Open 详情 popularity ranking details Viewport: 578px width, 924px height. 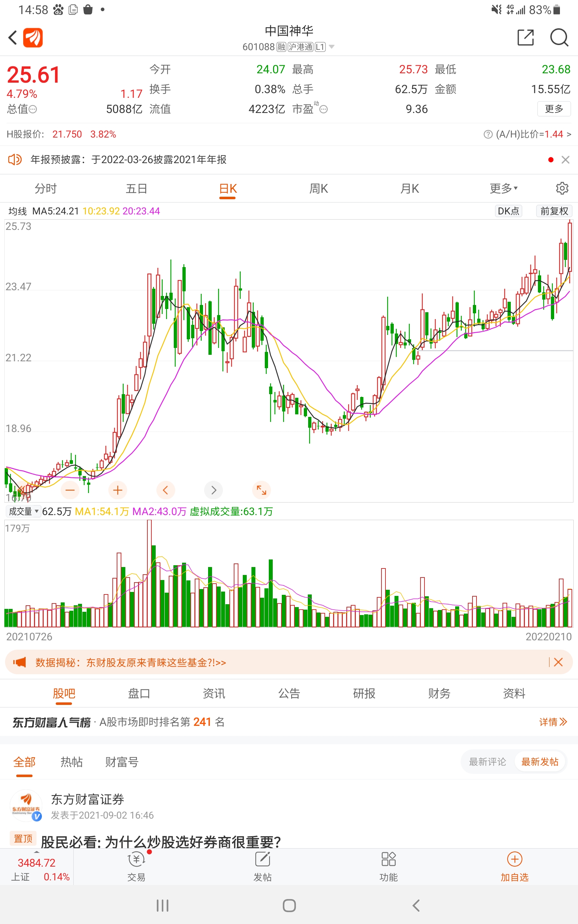[553, 722]
